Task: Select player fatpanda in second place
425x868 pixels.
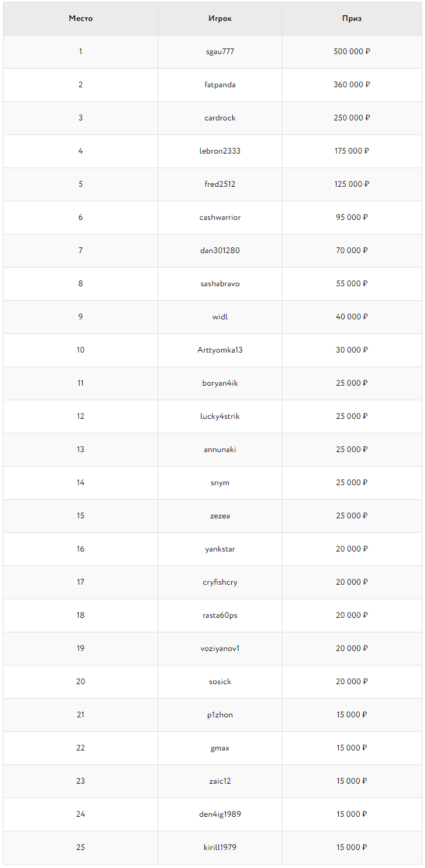Action: coord(220,85)
